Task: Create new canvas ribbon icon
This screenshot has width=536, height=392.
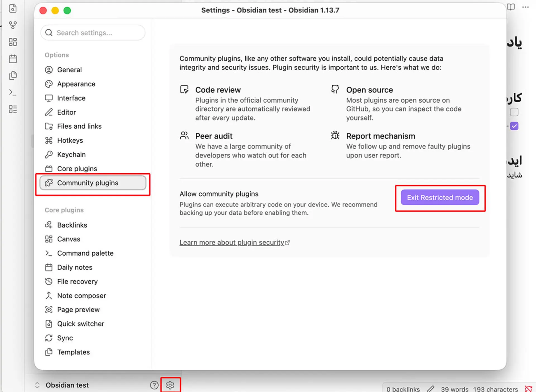Action: click(x=13, y=42)
